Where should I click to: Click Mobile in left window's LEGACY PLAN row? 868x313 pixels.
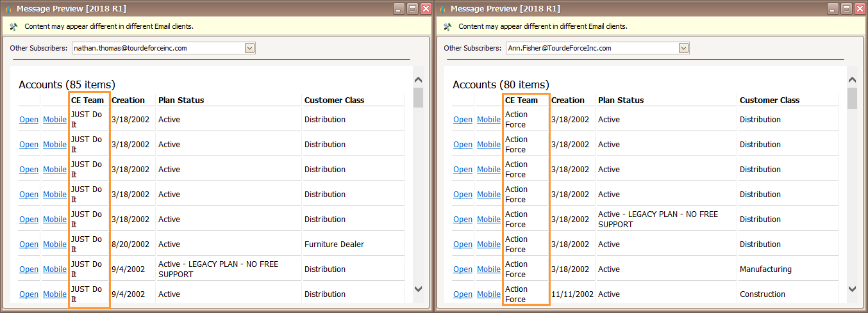pos(55,269)
